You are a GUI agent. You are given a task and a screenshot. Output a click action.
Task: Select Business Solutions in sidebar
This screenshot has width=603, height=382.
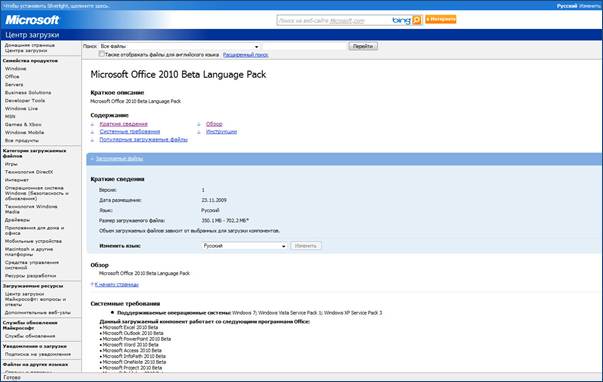click(x=28, y=93)
